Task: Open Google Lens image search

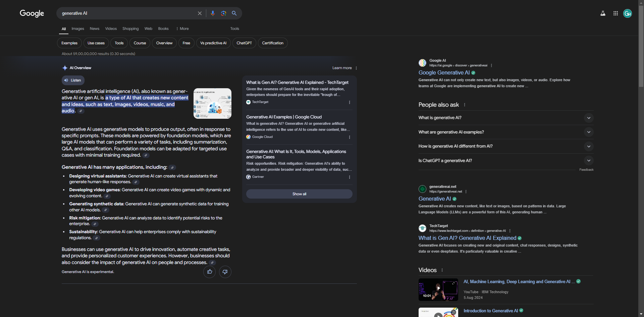Action: click(223, 13)
